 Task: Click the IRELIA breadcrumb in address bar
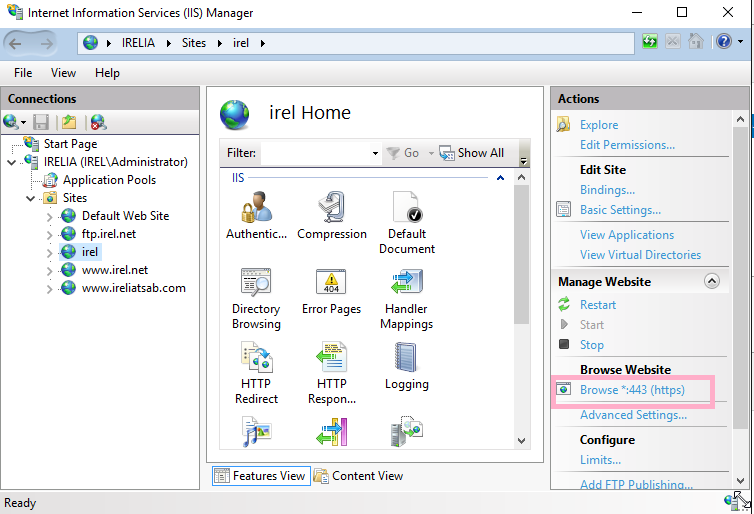point(138,43)
